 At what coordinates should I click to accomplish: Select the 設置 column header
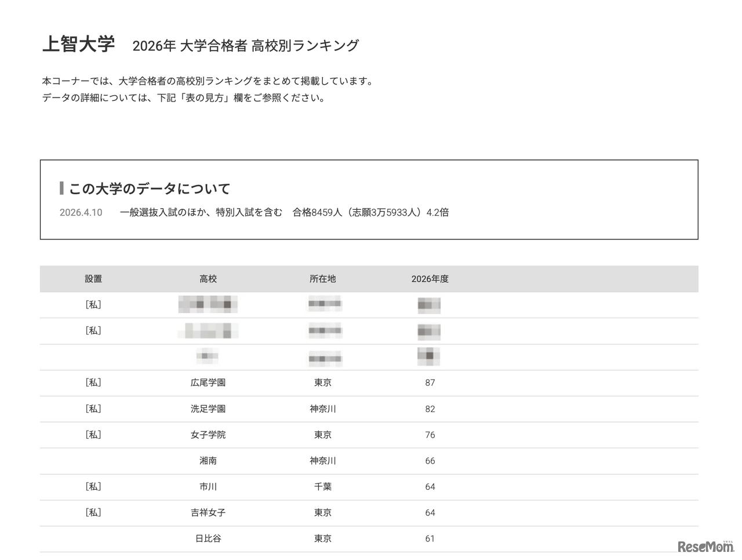coord(93,279)
